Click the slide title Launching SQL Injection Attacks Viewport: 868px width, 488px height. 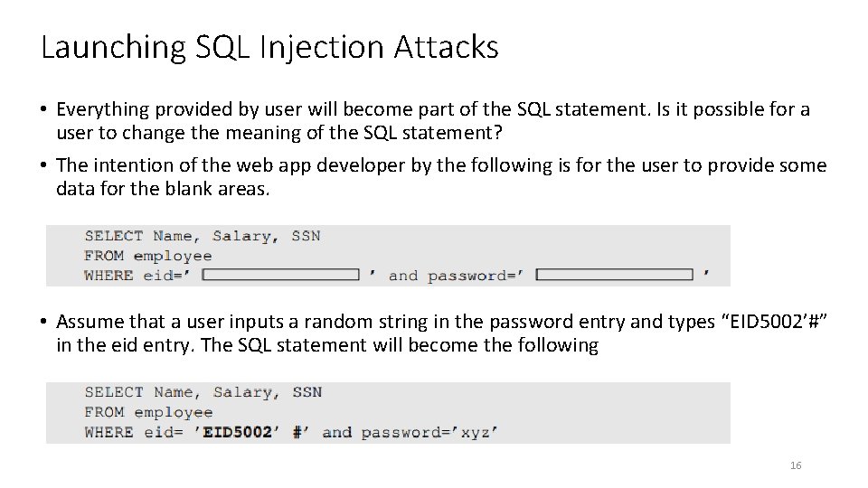(269, 47)
